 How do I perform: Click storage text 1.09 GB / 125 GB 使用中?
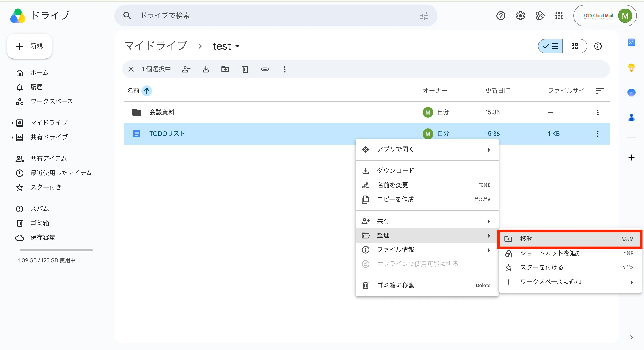pyautogui.click(x=47, y=260)
